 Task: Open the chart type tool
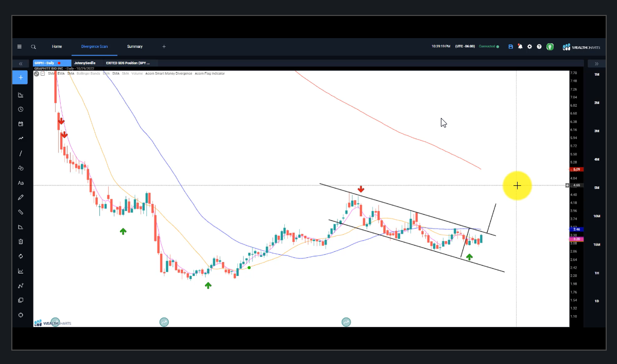21,95
